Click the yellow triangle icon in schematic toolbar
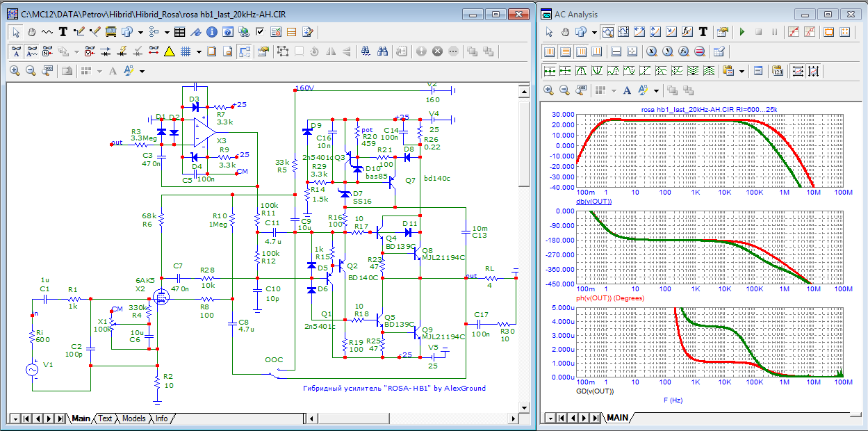The height and width of the screenshot is (431, 868). [x=168, y=51]
